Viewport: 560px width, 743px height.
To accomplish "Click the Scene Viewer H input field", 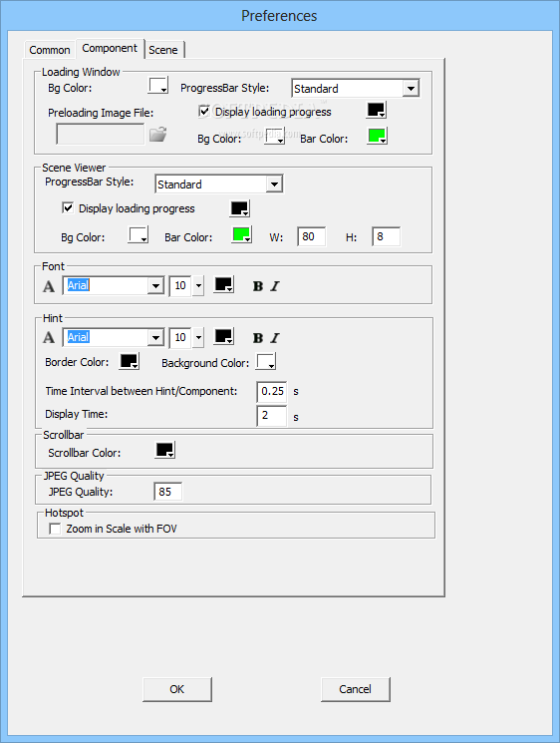I will coord(387,236).
